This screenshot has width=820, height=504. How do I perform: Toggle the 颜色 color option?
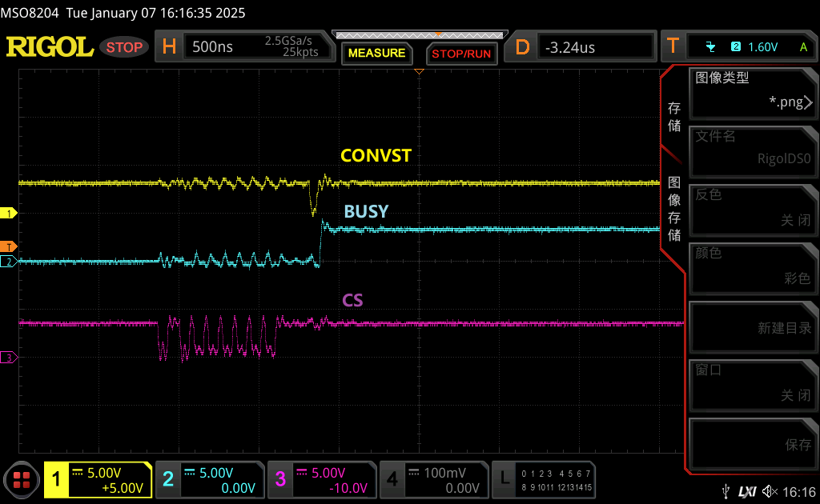[x=754, y=270]
